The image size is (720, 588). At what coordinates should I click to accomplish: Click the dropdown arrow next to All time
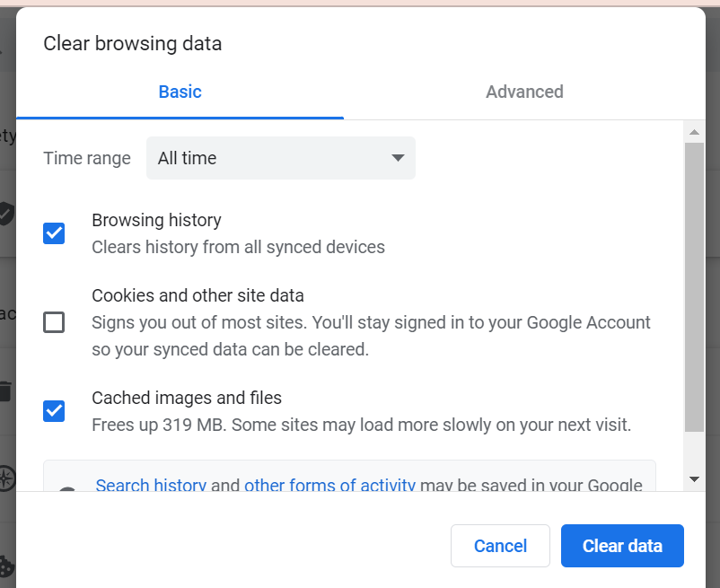point(398,158)
